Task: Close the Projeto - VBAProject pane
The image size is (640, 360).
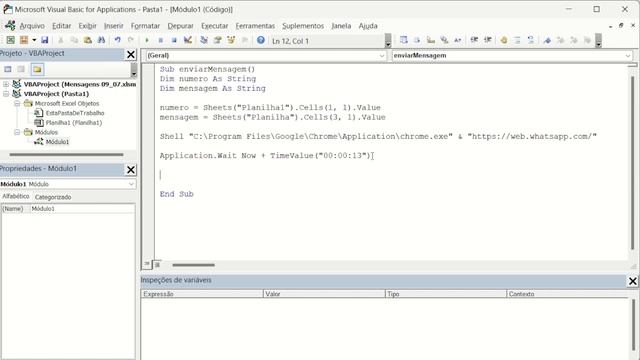Action: coord(131,54)
